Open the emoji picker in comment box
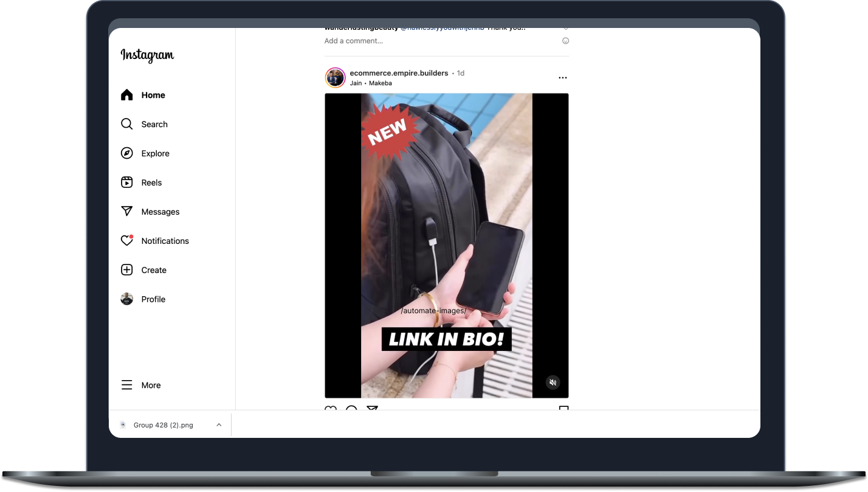Image resolution: width=868 pixels, height=492 pixels. point(565,41)
